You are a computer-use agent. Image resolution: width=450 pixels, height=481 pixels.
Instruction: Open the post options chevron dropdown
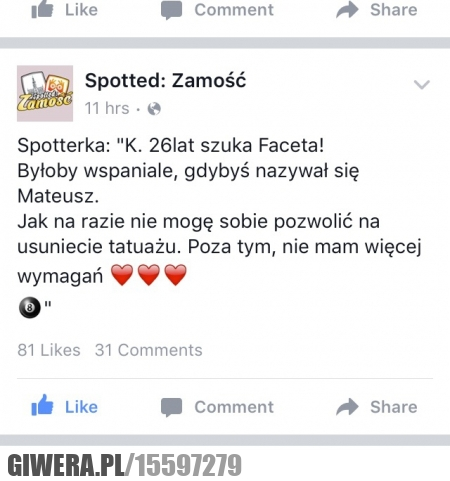point(422,85)
